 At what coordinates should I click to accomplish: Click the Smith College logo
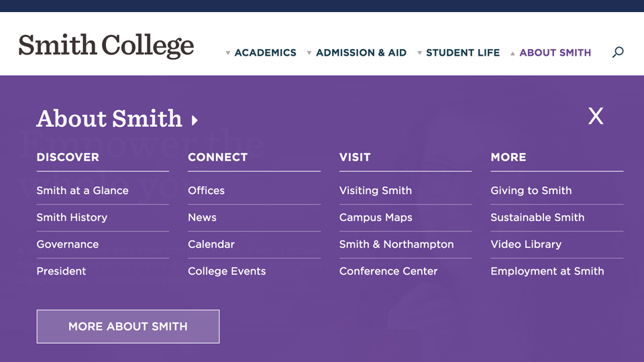[x=106, y=46]
